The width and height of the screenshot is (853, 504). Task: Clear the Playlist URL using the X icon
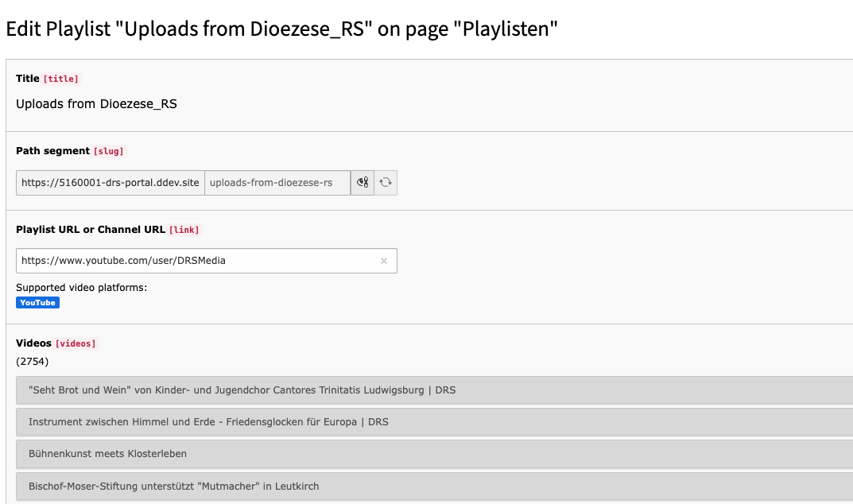[x=384, y=261]
